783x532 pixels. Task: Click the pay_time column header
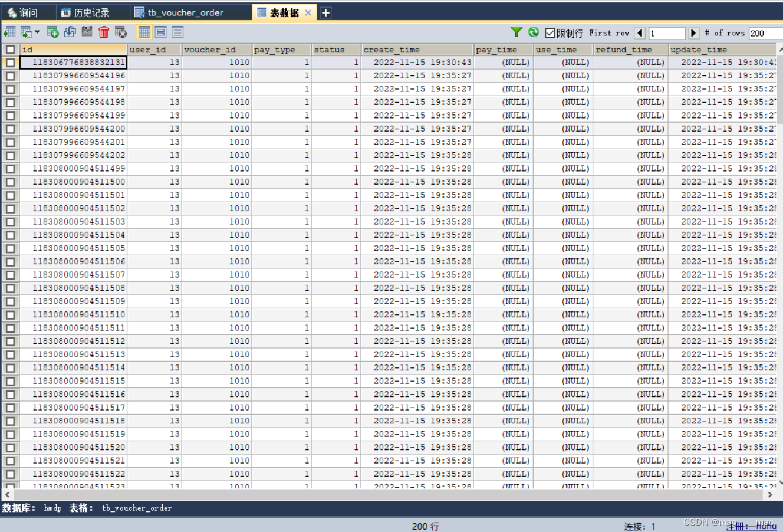(504, 50)
